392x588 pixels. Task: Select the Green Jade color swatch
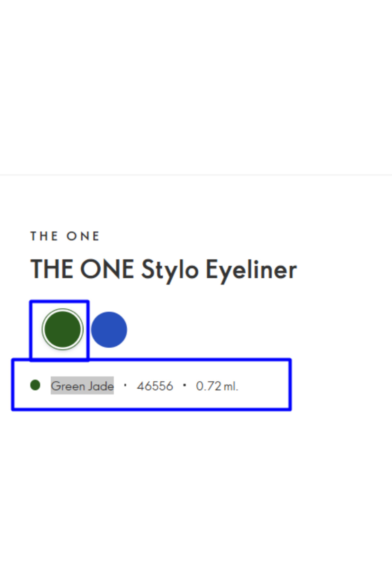pos(63,329)
